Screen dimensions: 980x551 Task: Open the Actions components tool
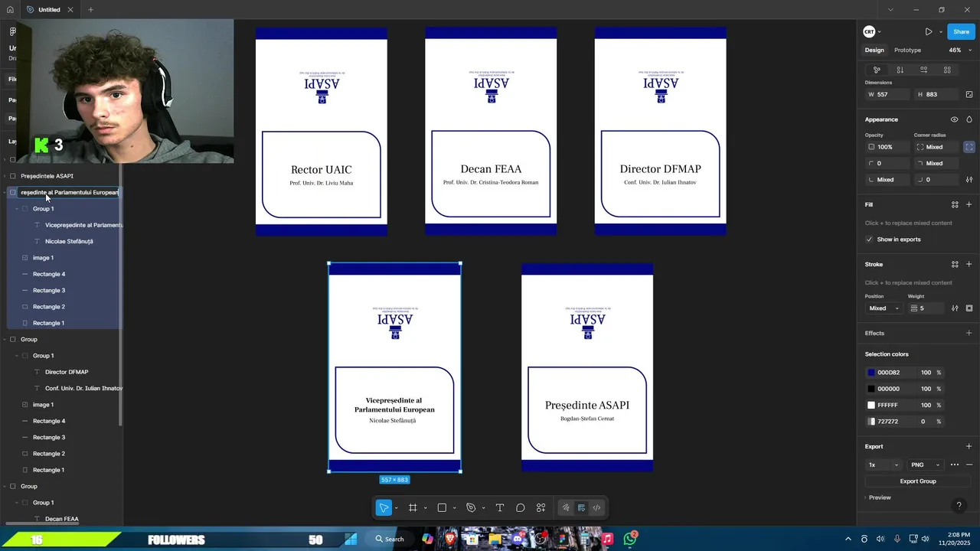tap(541, 508)
